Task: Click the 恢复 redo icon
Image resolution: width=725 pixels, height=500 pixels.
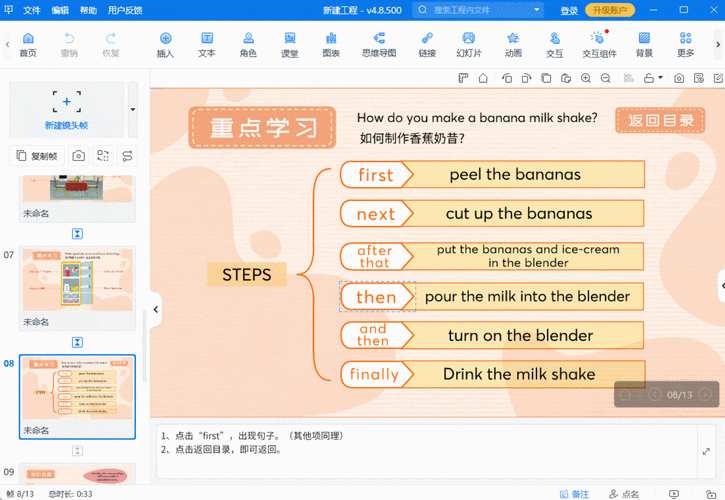Action: pos(111,44)
